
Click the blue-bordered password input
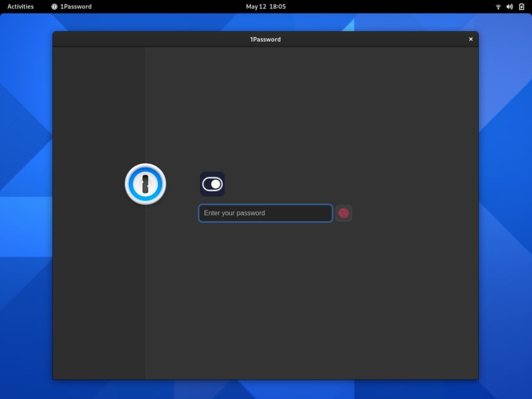(x=264, y=212)
